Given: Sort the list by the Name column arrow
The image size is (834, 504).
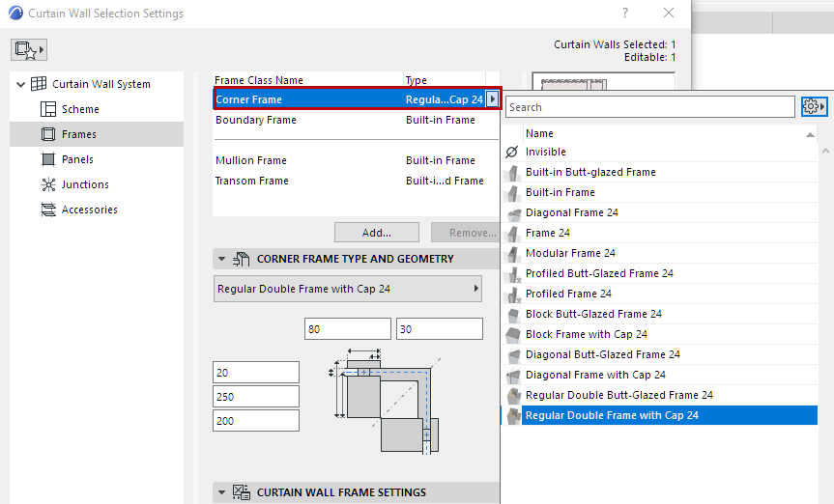Looking at the screenshot, I should tap(810, 134).
